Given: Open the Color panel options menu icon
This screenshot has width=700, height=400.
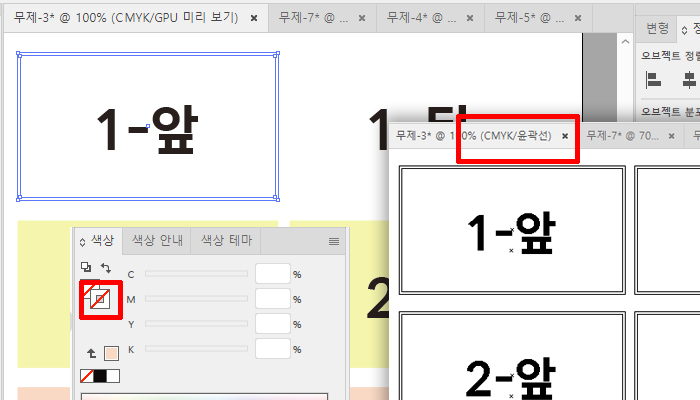Looking at the screenshot, I should 334,242.
